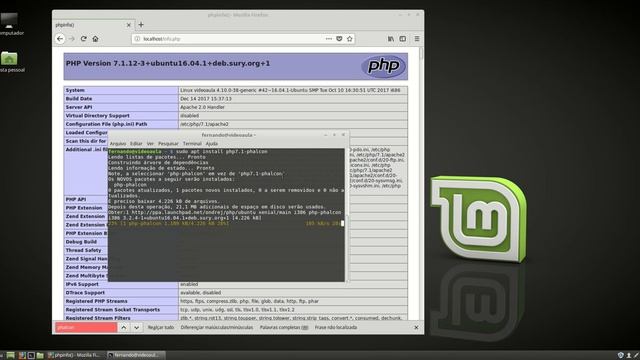Viewport: 640px width, 360px height.
Task: Click Virtual Directory Support row label
Action: click(x=98, y=116)
